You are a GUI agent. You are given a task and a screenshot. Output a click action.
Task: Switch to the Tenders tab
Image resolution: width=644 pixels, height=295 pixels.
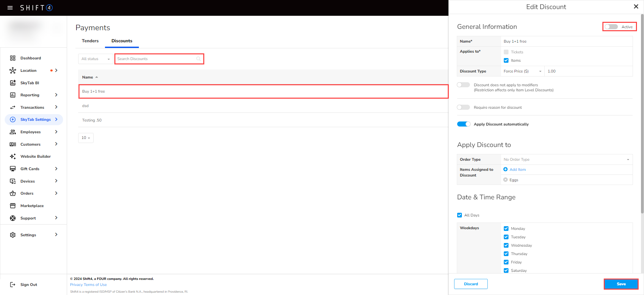90,41
